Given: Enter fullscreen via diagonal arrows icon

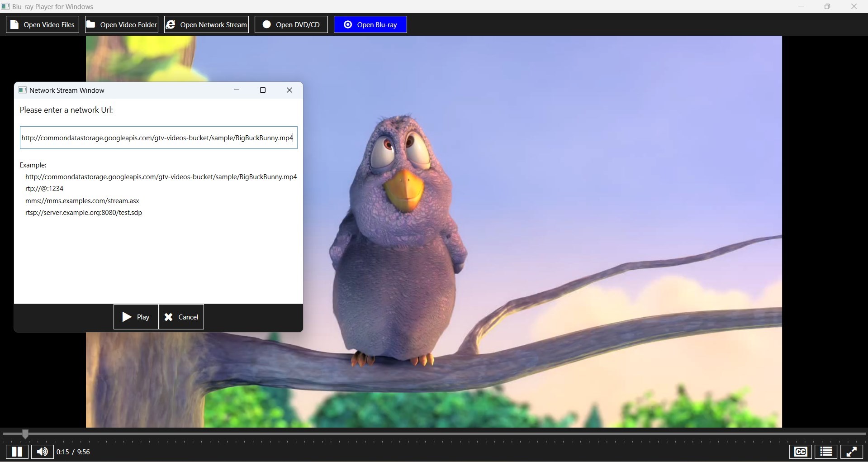Looking at the screenshot, I should click(852, 451).
